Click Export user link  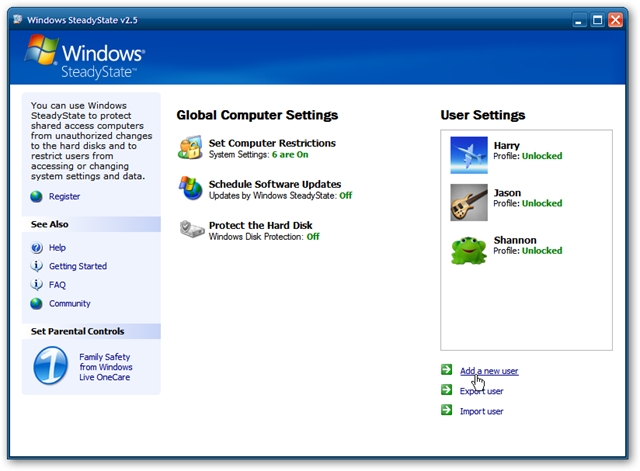click(481, 391)
